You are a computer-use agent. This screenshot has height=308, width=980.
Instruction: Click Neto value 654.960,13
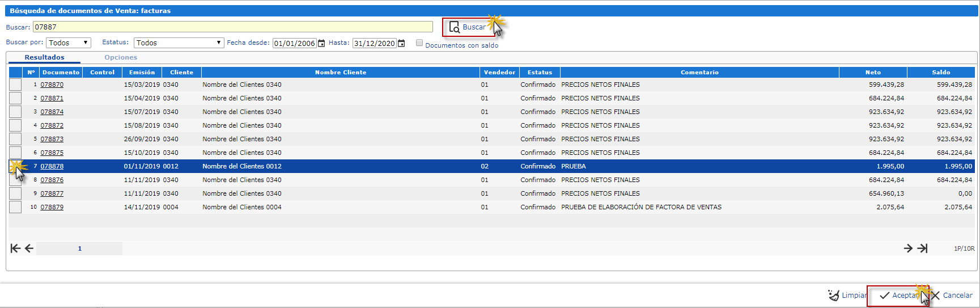886,193
